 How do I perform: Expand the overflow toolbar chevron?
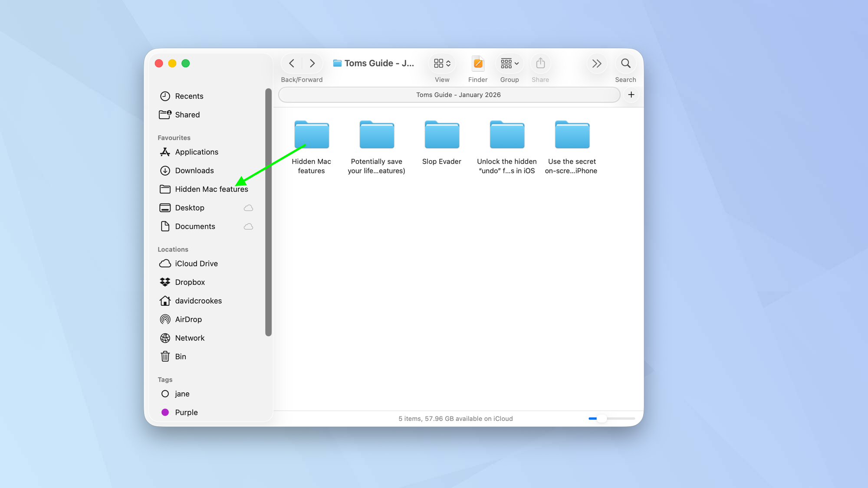pyautogui.click(x=597, y=63)
